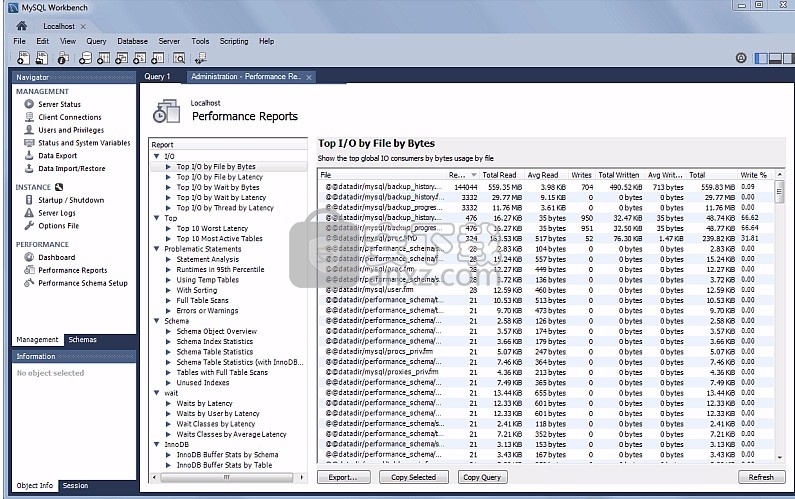Select the @@datadir/mysql/user.frm row

(547, 290)
